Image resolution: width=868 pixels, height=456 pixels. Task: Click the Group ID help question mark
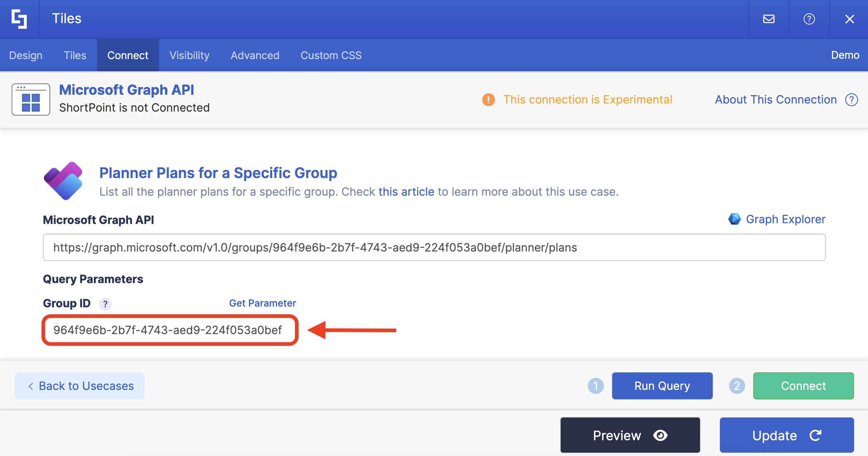pyautogui.click(x=105, y=304)
